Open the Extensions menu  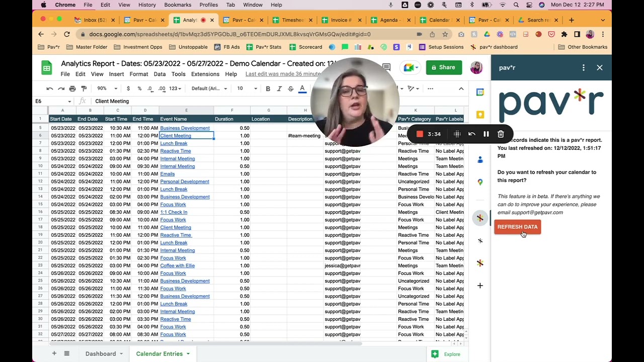[205, 74]
